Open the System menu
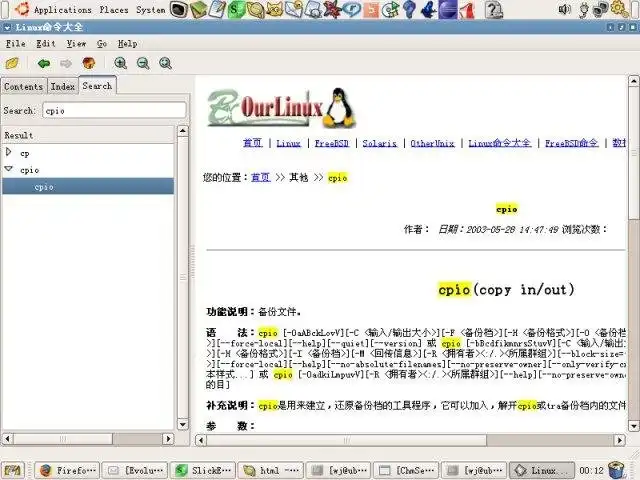This screenshot has width=640, height=480. pos(151,10)
